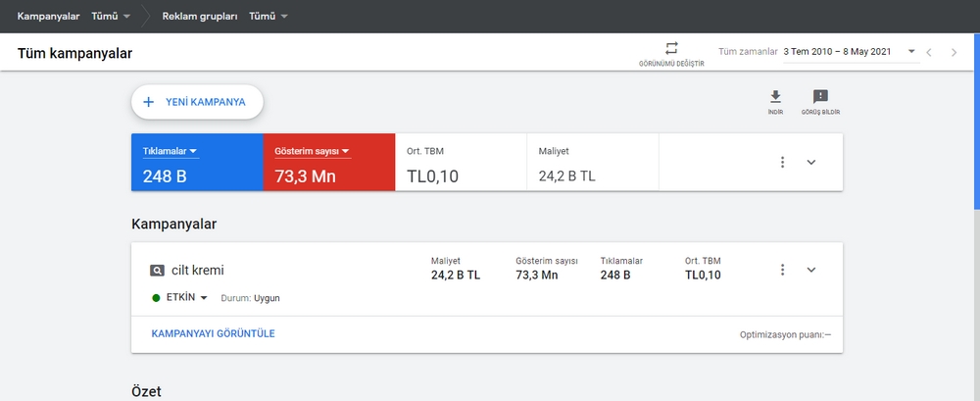The image size is (980, 401).
Task: Click the plus icon on Yeni Kampanya
Action: click(x=149, y=102)
